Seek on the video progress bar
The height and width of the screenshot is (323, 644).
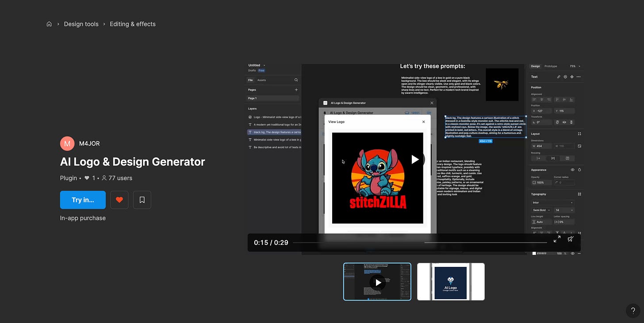[x=420, y=243]
